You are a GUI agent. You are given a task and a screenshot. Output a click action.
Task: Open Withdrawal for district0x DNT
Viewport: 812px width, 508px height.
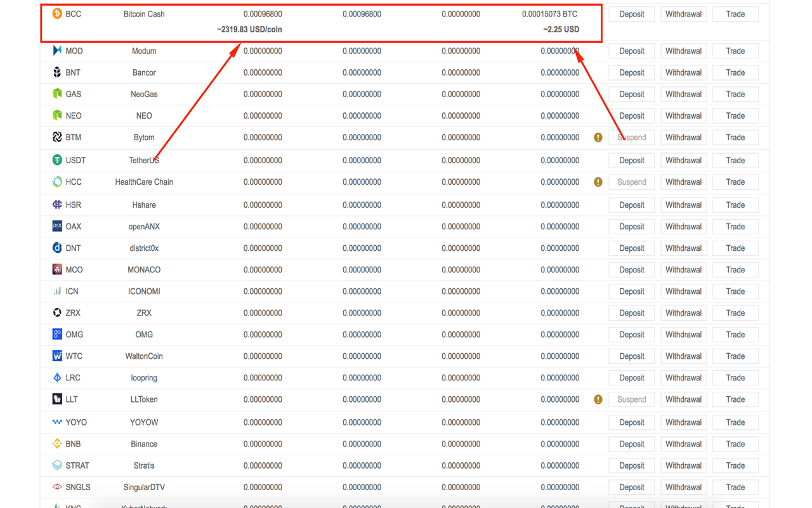(683, 248)
